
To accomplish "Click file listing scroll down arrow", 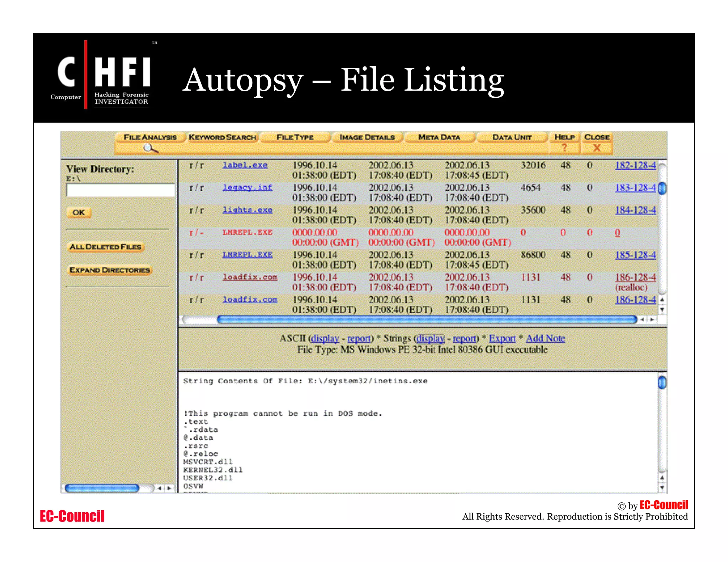I will pyautogui.click(x=662, y=310).
